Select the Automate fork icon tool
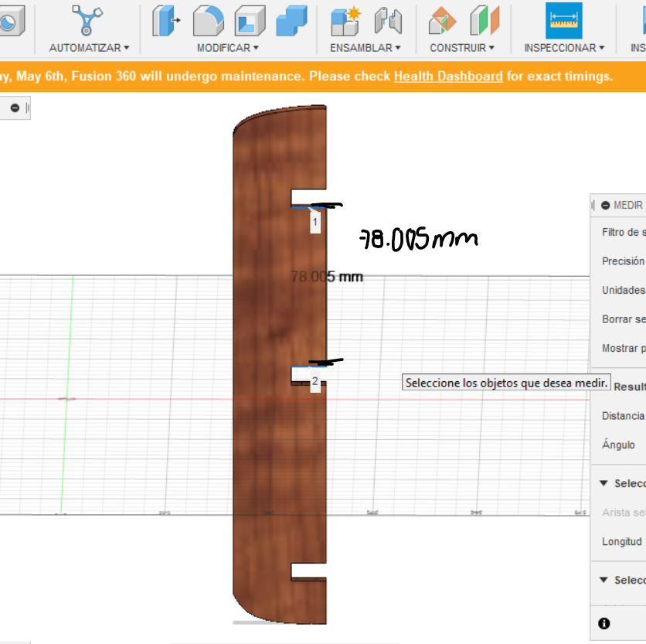The height and width of the screenshot is (644, 646). 87,21
